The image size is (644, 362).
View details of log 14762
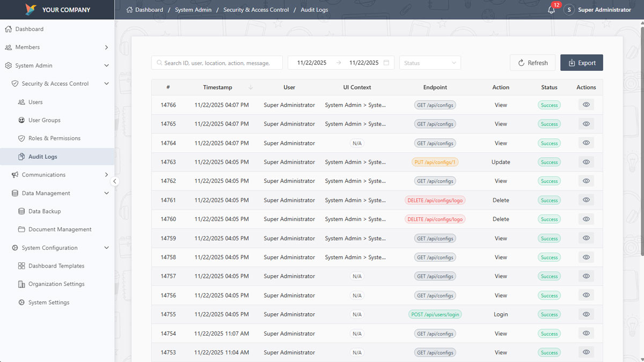(x=586, y=181)
